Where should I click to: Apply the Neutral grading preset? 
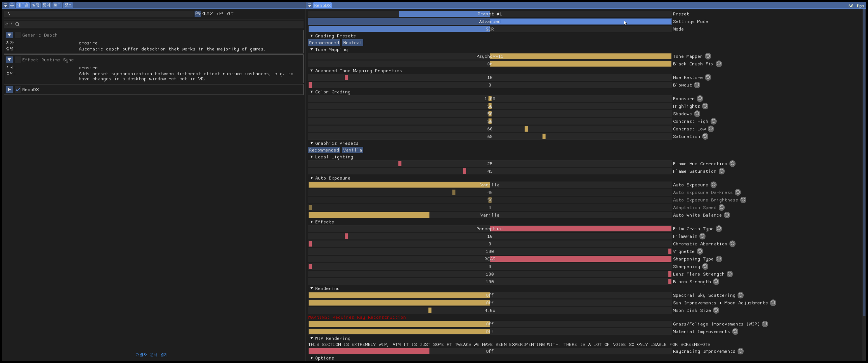pos(352,43)
